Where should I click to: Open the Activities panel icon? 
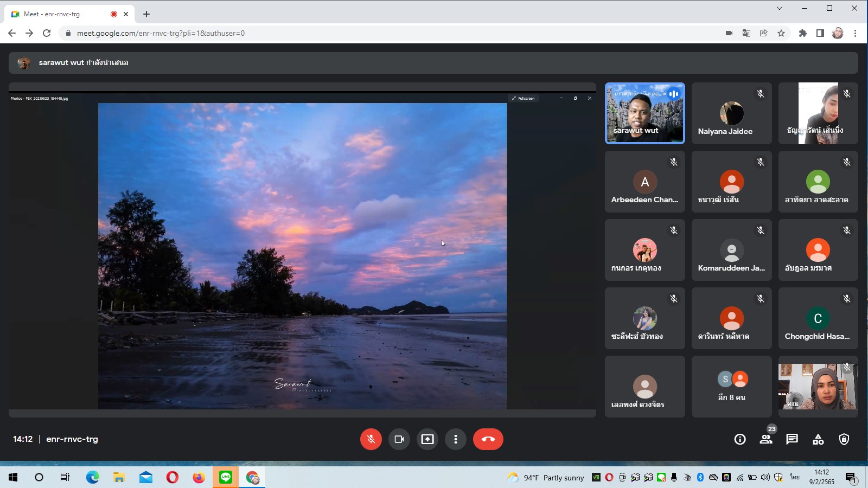pos(818,439)
